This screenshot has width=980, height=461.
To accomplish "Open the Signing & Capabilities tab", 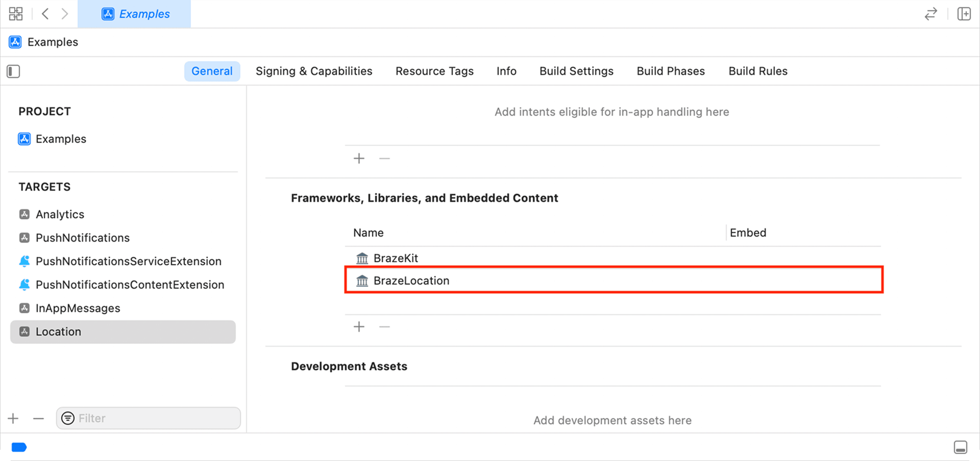I will [314, 71].
